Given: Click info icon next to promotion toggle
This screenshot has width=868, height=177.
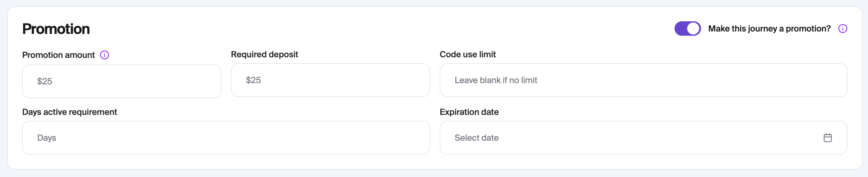Looking at the screenshot, I should [842, 28].
